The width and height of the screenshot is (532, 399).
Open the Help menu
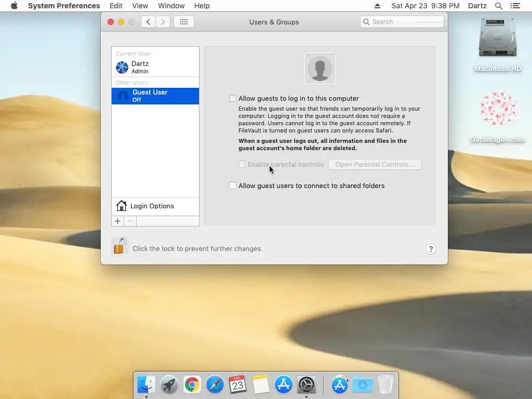tap(202, 6)
